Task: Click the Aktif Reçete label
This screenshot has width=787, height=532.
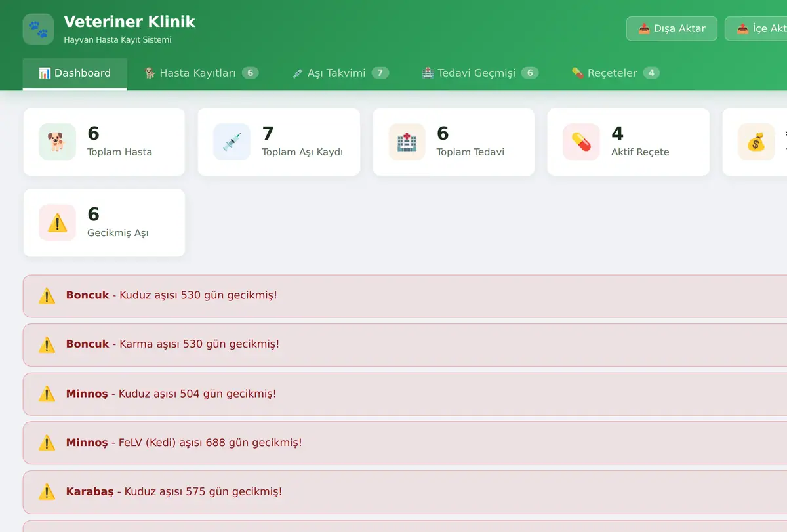Action: click(x=640, y=152)
